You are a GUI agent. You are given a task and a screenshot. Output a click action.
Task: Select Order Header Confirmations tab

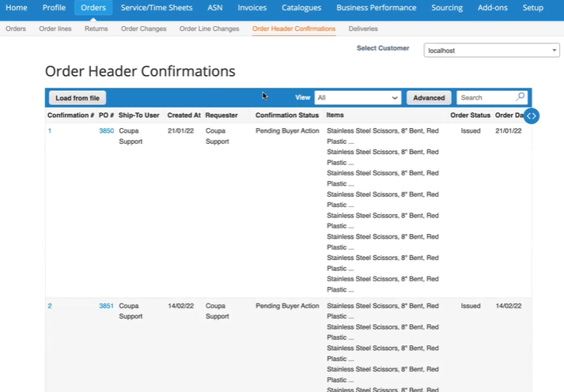(293, 28)
